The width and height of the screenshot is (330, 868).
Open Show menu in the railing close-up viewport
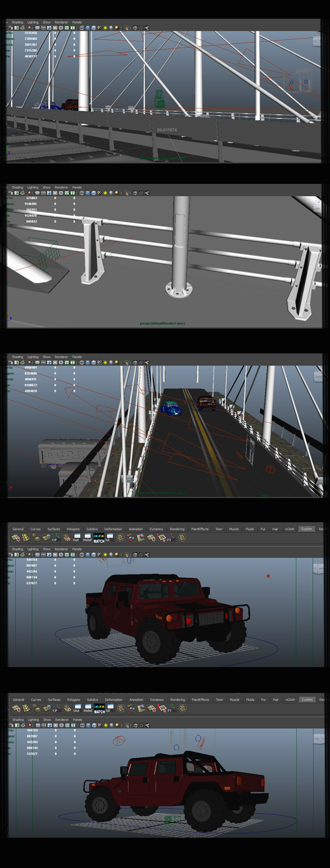coord(47,187)
